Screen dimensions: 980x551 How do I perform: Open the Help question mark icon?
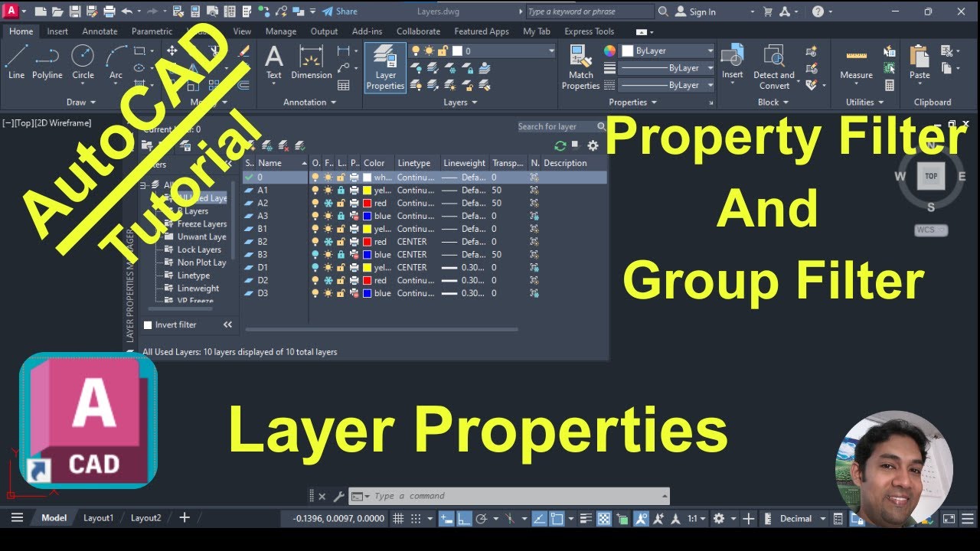coord(818,11)
